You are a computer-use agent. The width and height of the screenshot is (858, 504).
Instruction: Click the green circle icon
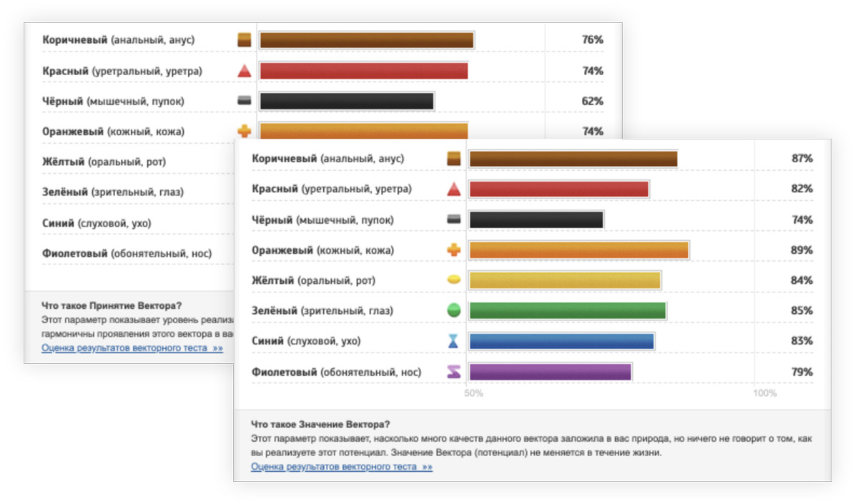453,311
